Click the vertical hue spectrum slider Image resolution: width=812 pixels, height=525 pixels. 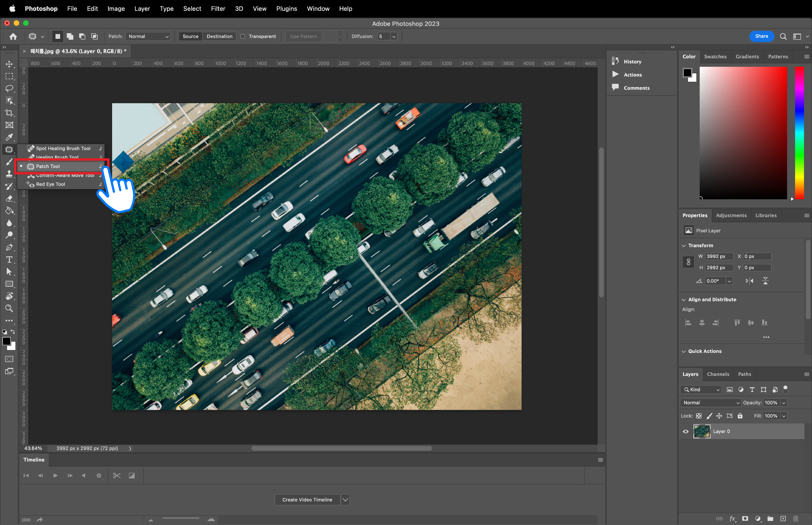point(799,133)
